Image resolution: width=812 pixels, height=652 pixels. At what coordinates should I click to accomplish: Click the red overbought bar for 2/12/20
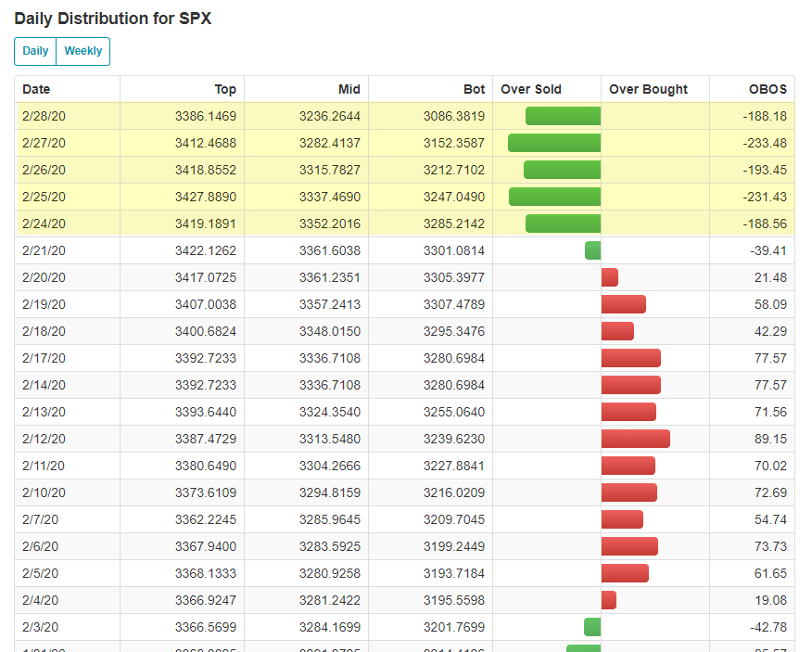(635, 439)
